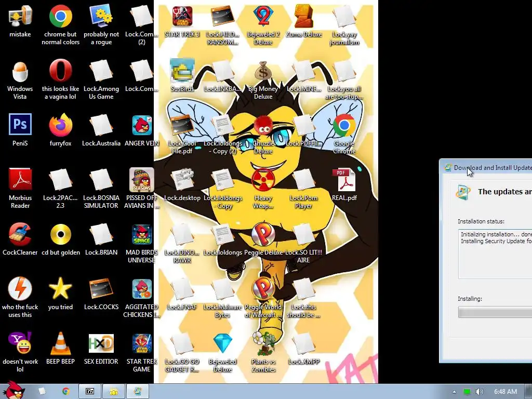Screen dimensions: 532x399
Task: Select Lock.yay journalism file
Action: (x=344, y=16)
